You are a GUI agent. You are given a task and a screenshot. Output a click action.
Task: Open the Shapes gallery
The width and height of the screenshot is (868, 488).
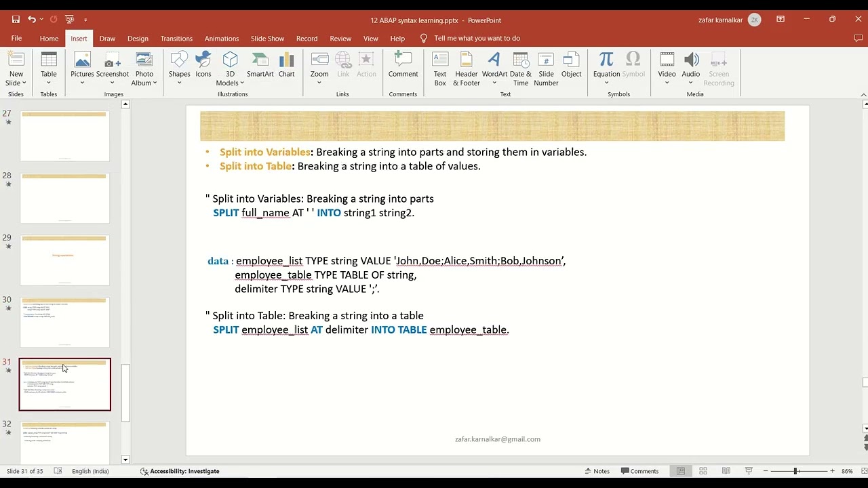click(x=179, y=69)
